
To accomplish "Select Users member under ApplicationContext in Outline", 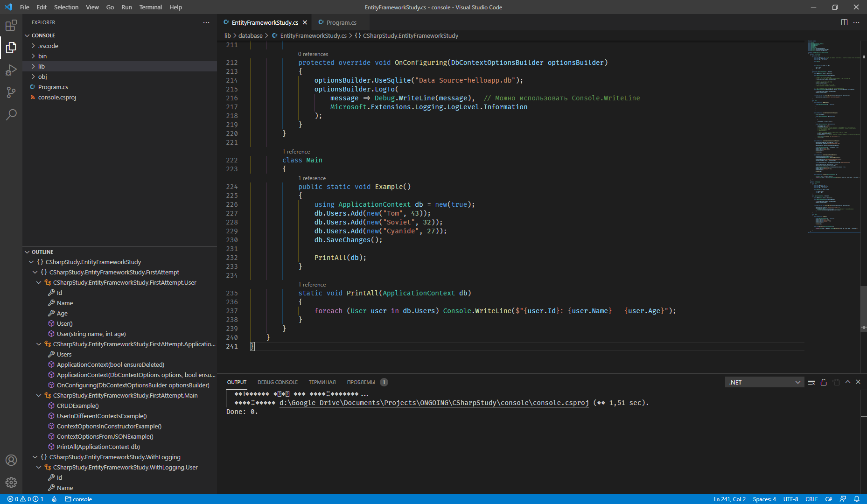I will (x=64, y=354).
